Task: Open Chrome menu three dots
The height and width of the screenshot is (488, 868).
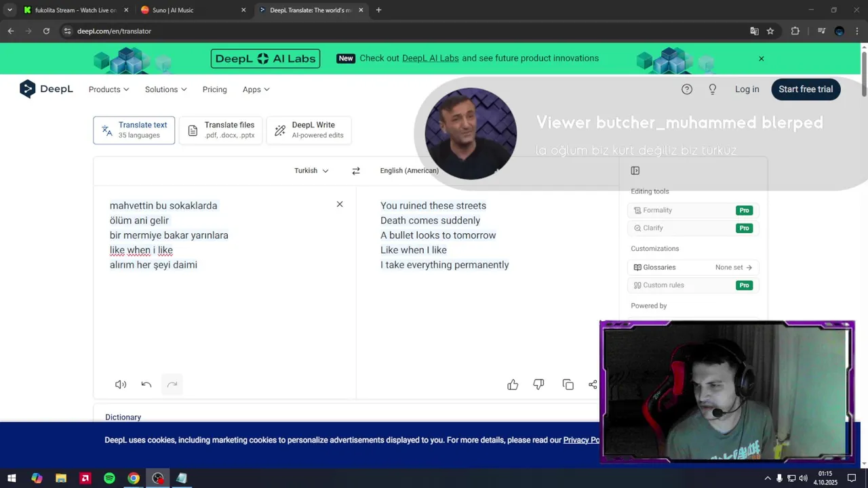Action: coord(858,31)
